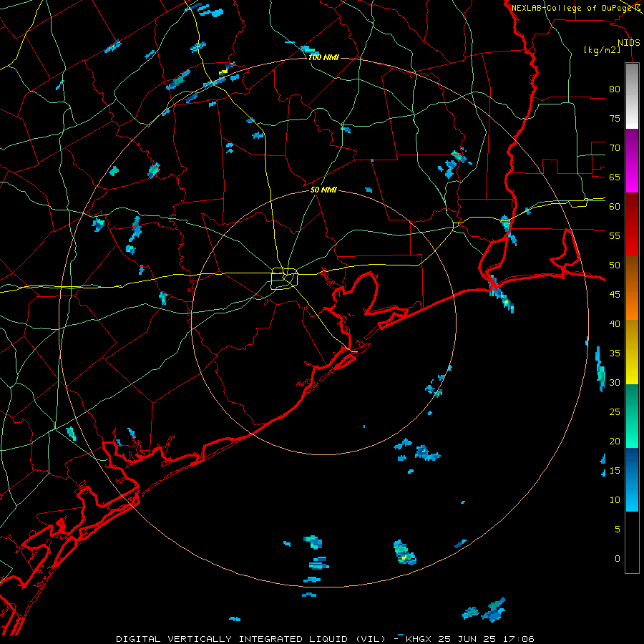This screenshot has width=644, height=644.
Task: Select the white-gray segment of the color scale
Action: click(x=632, y=96)
